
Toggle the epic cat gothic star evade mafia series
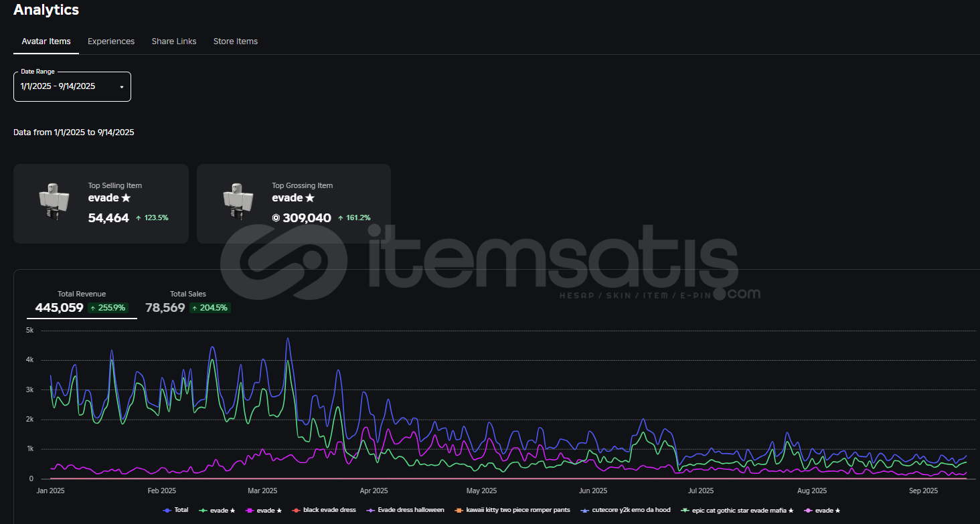pos(737,510)
